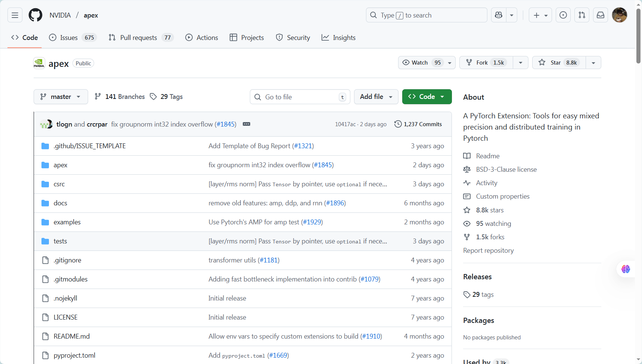Open pull request #1929 link

pos(312,222)
